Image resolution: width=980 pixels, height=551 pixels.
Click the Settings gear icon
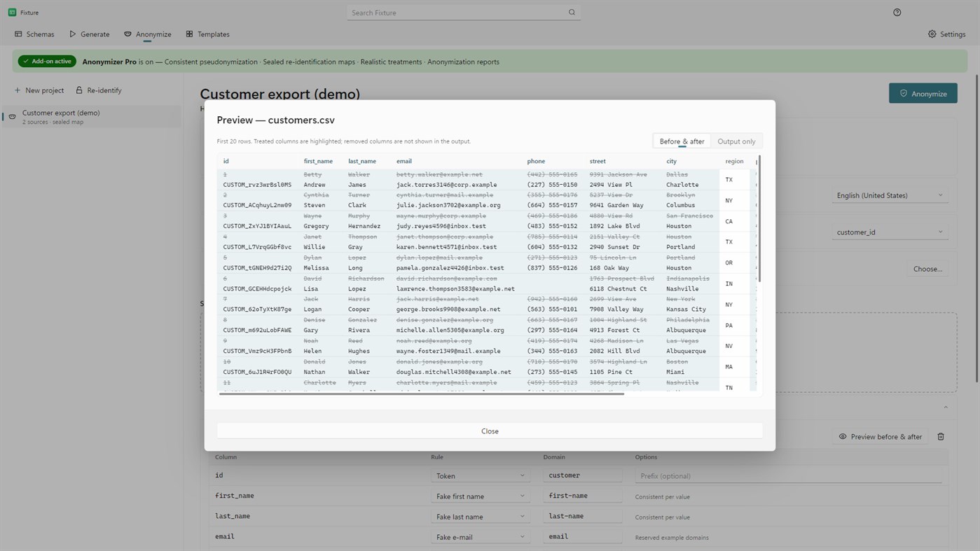pos(932,34)
